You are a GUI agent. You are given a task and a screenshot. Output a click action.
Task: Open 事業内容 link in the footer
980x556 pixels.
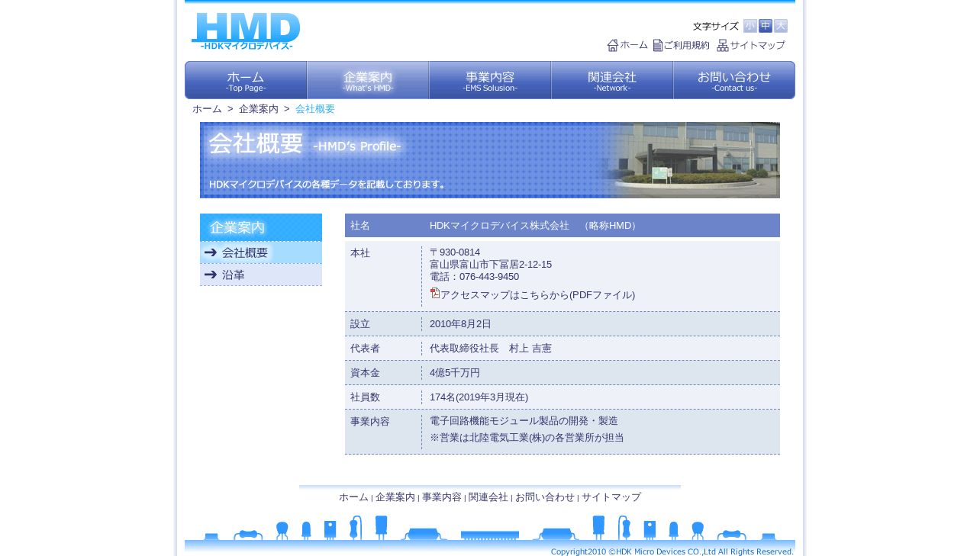pos(442,497)
